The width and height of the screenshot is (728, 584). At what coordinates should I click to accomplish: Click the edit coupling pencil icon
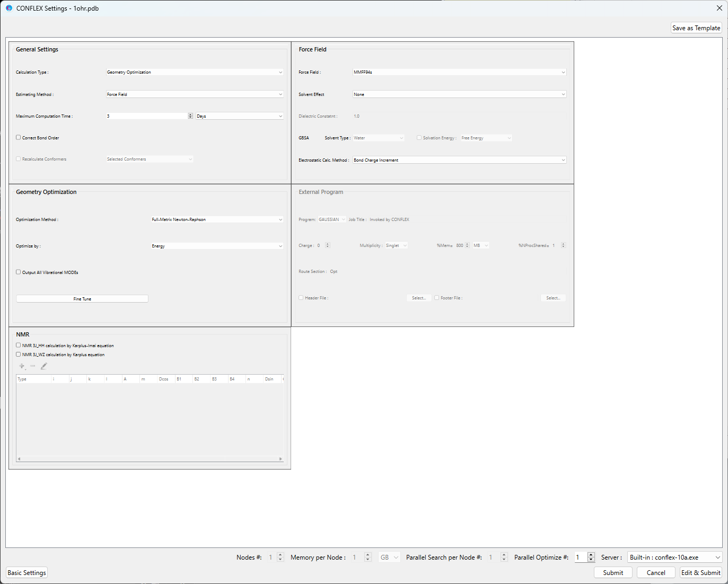tap(44, 366)
